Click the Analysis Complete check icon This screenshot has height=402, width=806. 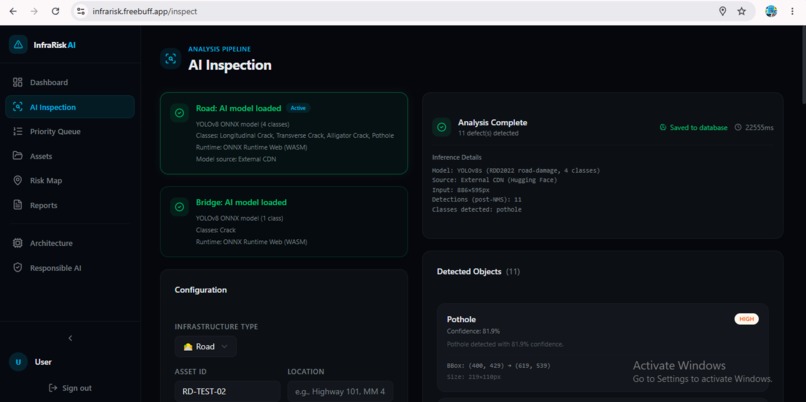(x=442, y=127)
